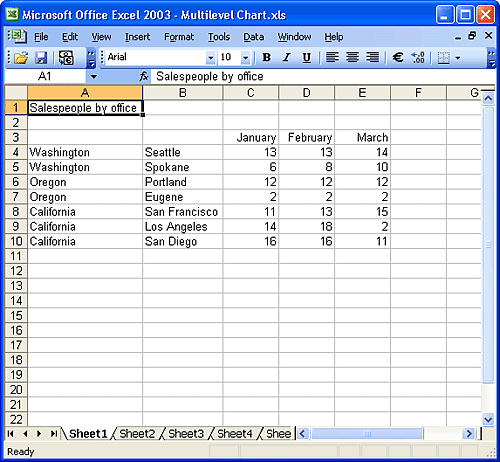Click the Borders toolbar icon
This screenshot has width=500, height=462.
click(x=443, y=58)
